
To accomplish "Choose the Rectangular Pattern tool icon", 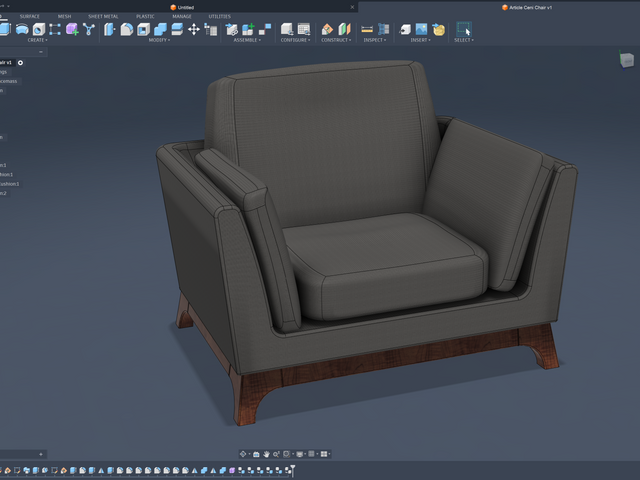I will click(x=55, y=29).
